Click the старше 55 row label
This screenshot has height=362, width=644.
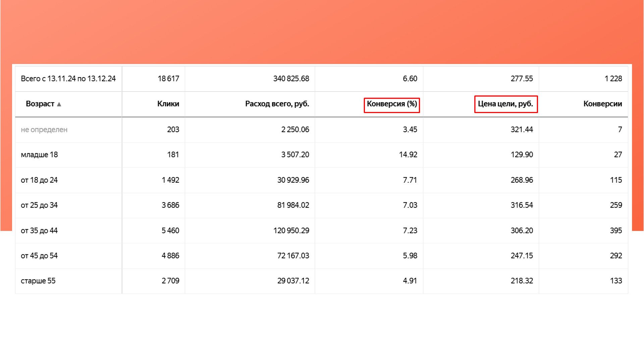click(x=38, y=281)
